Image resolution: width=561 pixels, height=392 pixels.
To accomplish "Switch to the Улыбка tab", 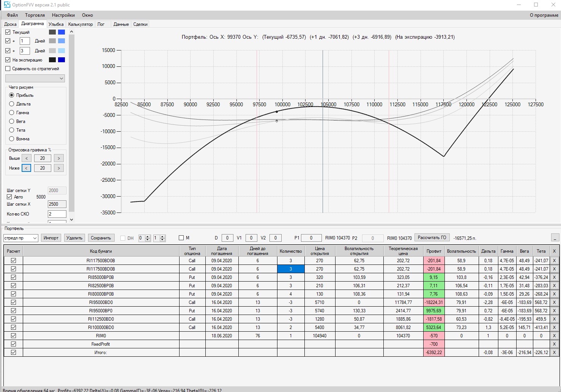I will 56,24.
